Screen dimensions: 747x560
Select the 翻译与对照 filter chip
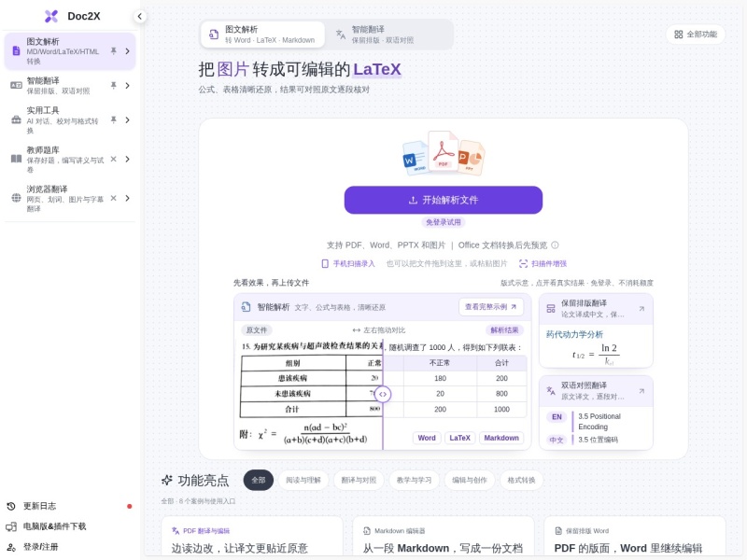(359, 480)
